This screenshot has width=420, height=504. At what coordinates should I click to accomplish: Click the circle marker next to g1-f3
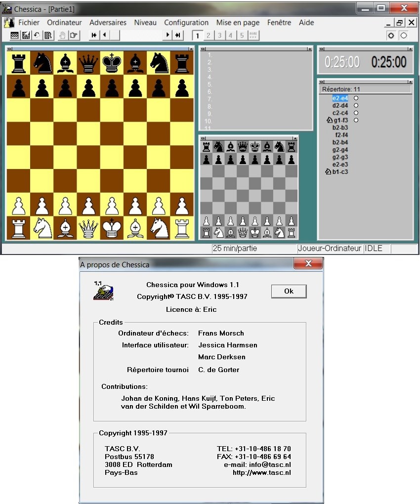(x=356, y=120)
